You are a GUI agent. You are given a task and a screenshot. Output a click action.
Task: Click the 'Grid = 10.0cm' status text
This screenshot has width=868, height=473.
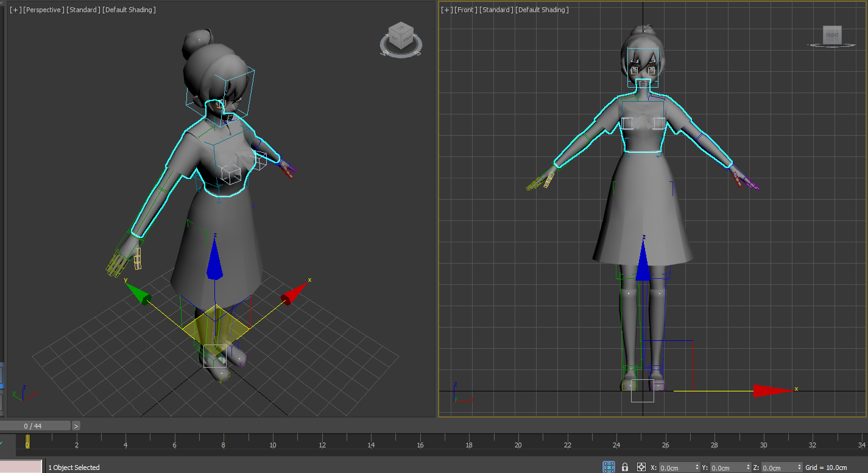point(826,468)
